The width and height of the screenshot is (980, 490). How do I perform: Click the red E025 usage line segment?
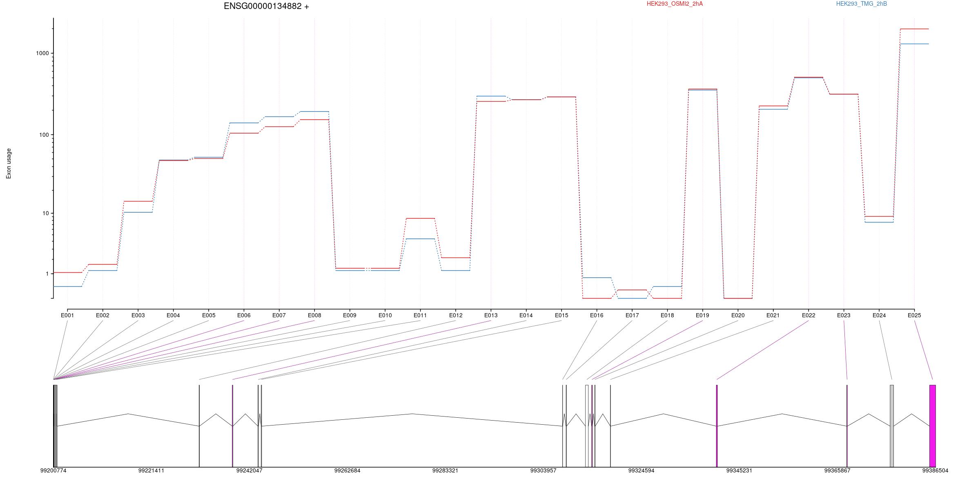pyautogui.click(x=915, y=29)
